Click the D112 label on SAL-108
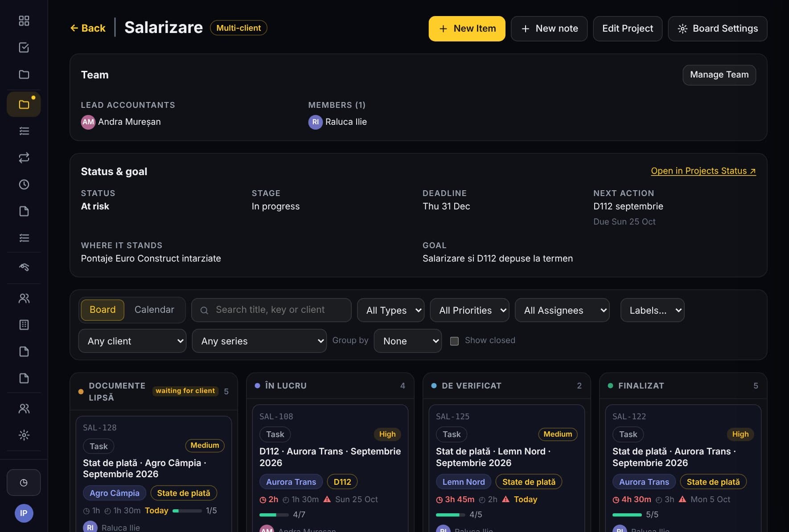This screenshot has width=789, height=532. 342,482
